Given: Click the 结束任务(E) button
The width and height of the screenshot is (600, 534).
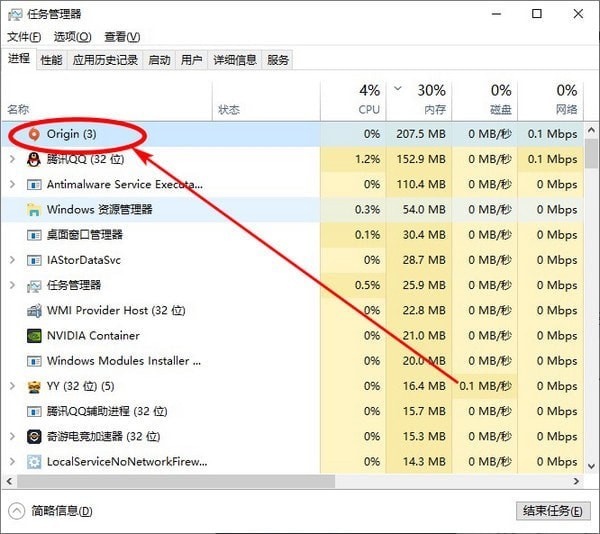Looking at the screenshot, I should pyautogui.click(x=553, y=511).
